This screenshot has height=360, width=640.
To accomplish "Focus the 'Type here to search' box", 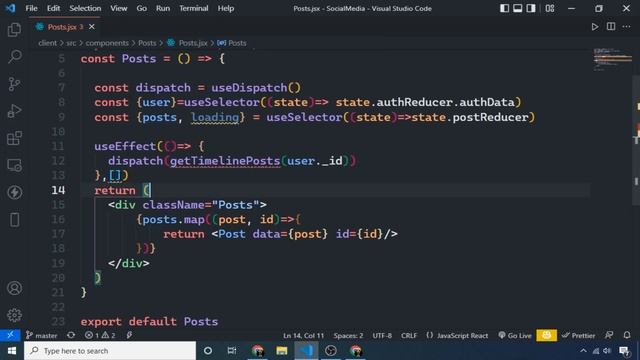I will click(110, 351).
